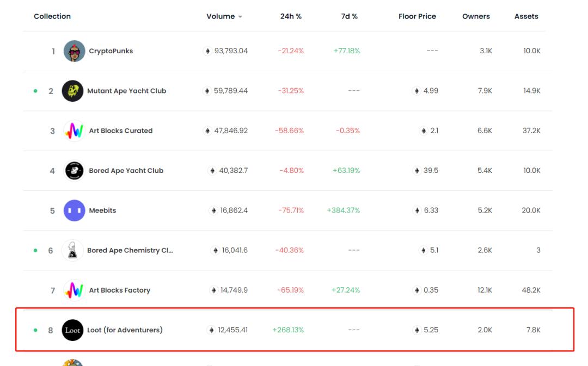
Task: Click the ETH icon beside volume 40,382.7
Action: click(212, 170)
